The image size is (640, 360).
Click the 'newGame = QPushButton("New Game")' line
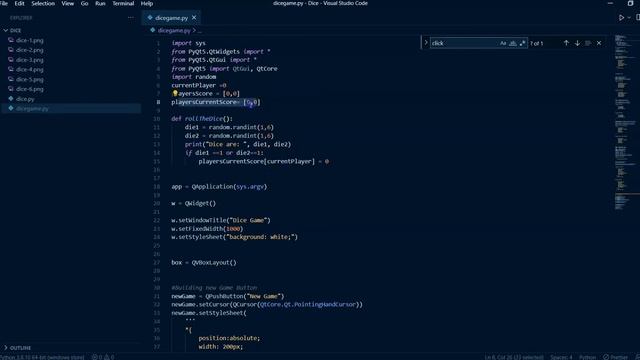pyautogui.click(x=228, y=296)
